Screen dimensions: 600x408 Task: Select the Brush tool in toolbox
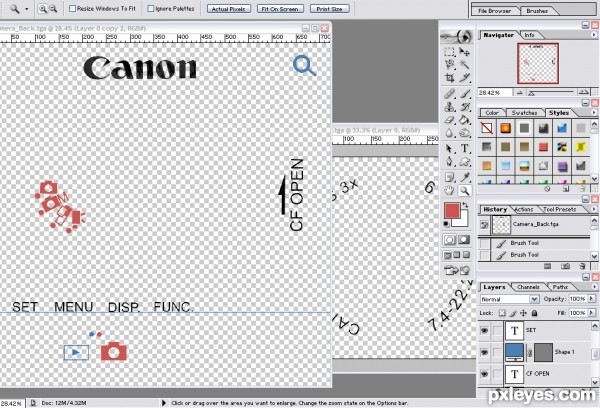pos(464,94)
